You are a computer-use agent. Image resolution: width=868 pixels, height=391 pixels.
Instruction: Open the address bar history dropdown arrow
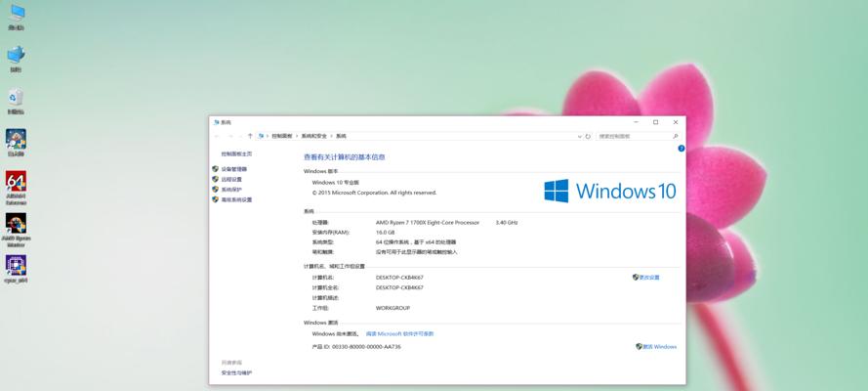pos(580,136)
